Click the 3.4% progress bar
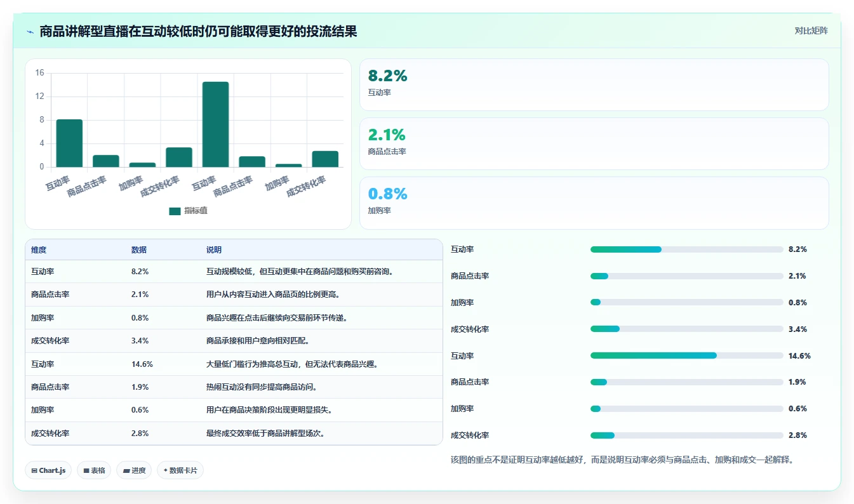The height and width of the screenshot is (504, 854). pyautogui.click(x=686, y=329)
